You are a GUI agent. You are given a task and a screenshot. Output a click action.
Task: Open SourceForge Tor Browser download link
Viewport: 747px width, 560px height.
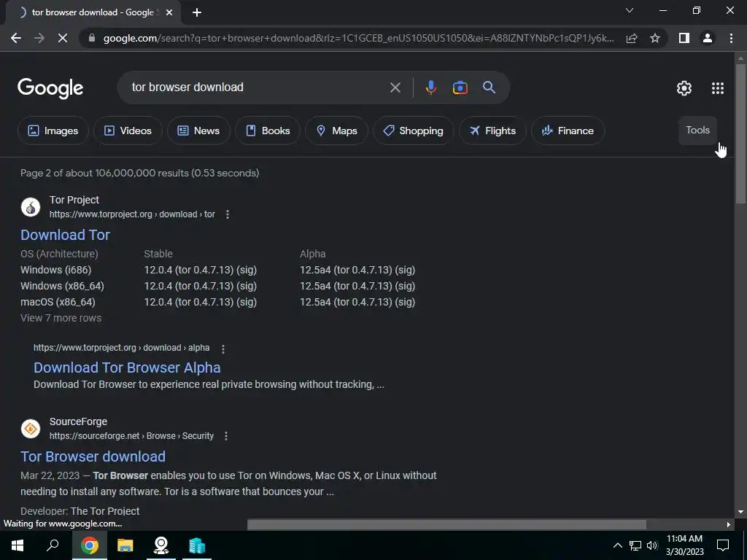pos(93,456)
